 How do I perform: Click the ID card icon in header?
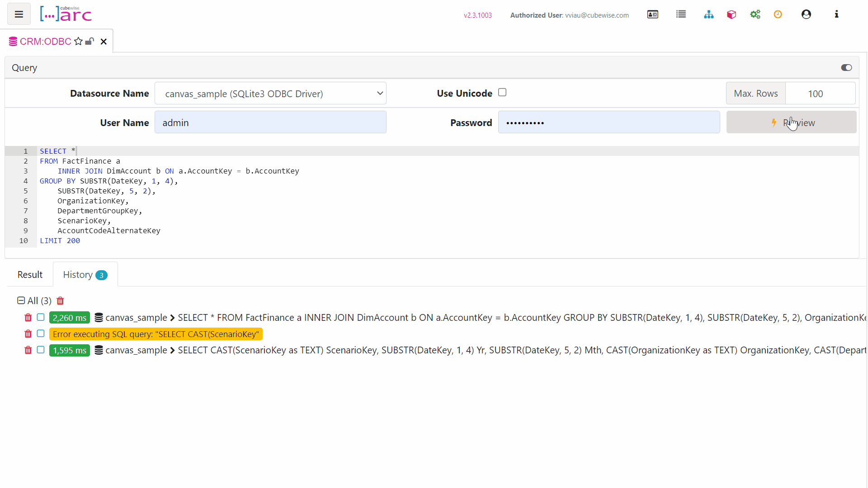click(652, 14)
